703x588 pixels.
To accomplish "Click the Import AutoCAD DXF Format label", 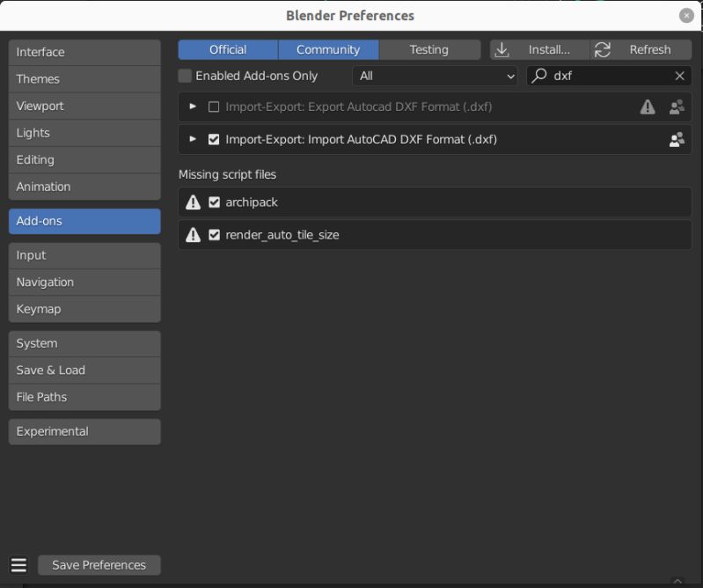I will (x=361, y=139).
